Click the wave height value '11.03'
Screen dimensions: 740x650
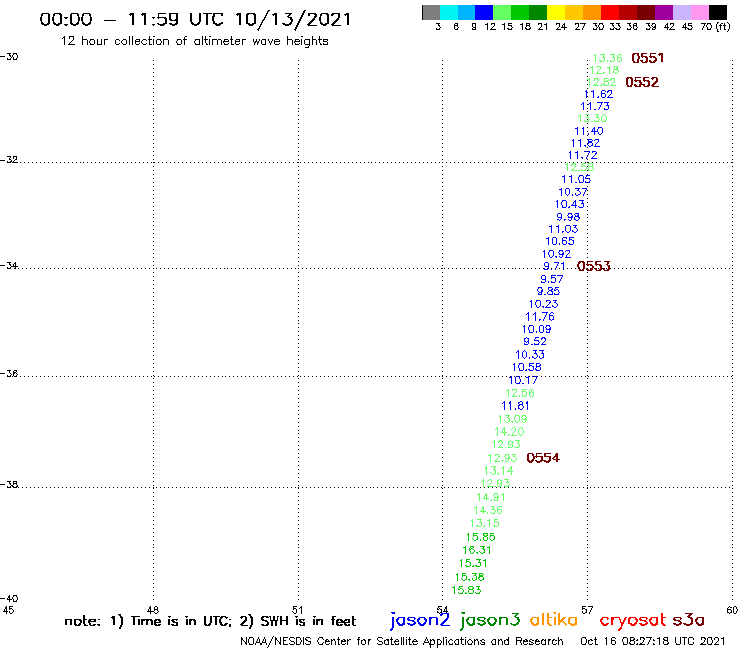563,229
